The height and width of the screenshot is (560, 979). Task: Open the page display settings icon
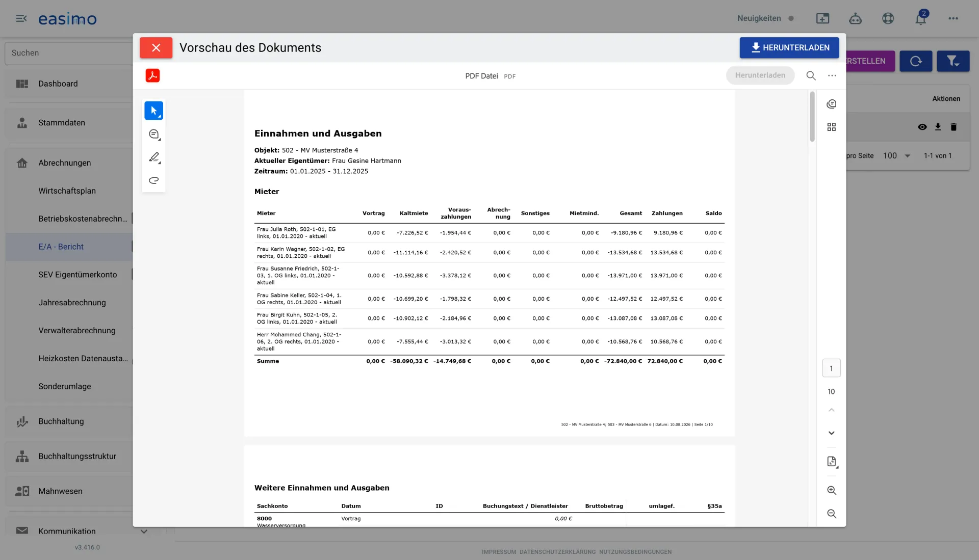(x=832, y=462)
